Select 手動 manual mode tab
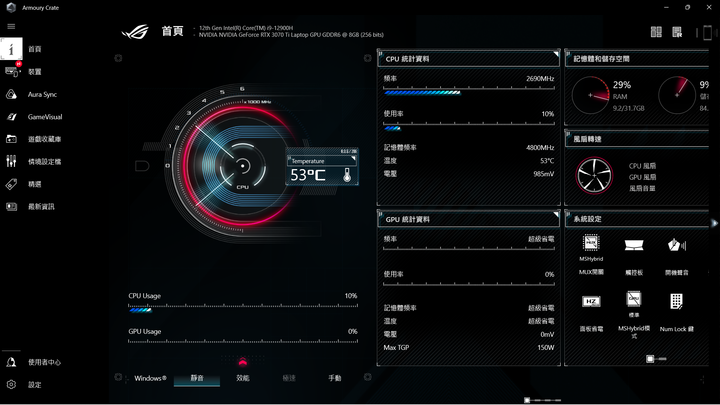720x405 pixels. tap(335, 378)
